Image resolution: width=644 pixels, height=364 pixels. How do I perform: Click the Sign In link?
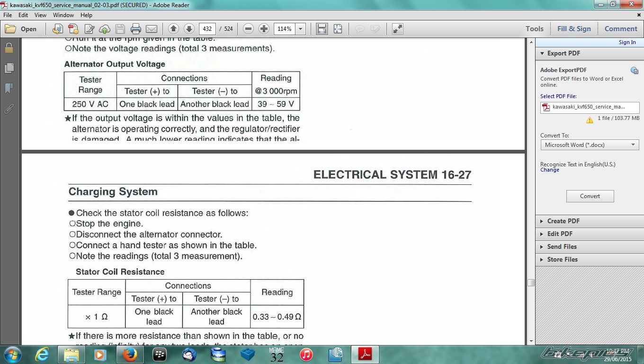click(x=627, y=42)
